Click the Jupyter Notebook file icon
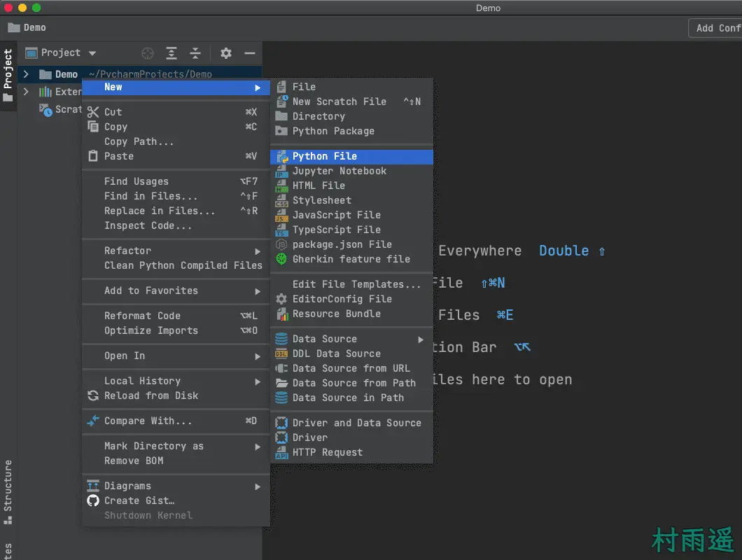The height and width of the screenshot is (560, 742). tap(281, 171)
